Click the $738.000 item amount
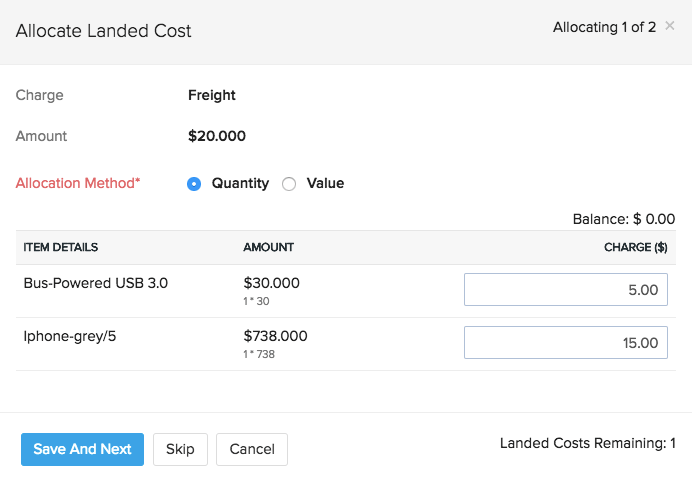Screen dimensions: 692x482 click(x=275, y=336)
